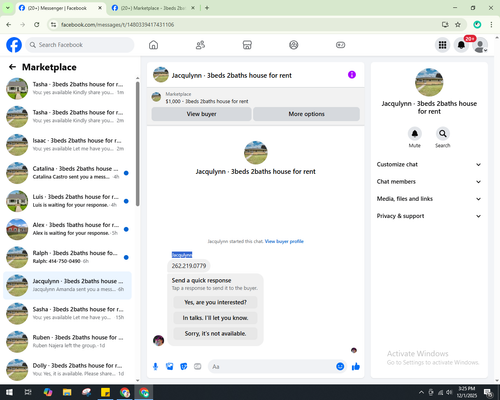
Task: Click the purple conversation info icon
Action: click(x=352, y=75)
